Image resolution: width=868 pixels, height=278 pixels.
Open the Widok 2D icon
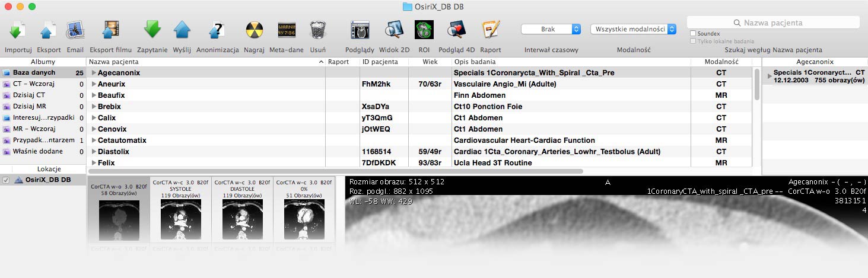[x=394, y=30]
